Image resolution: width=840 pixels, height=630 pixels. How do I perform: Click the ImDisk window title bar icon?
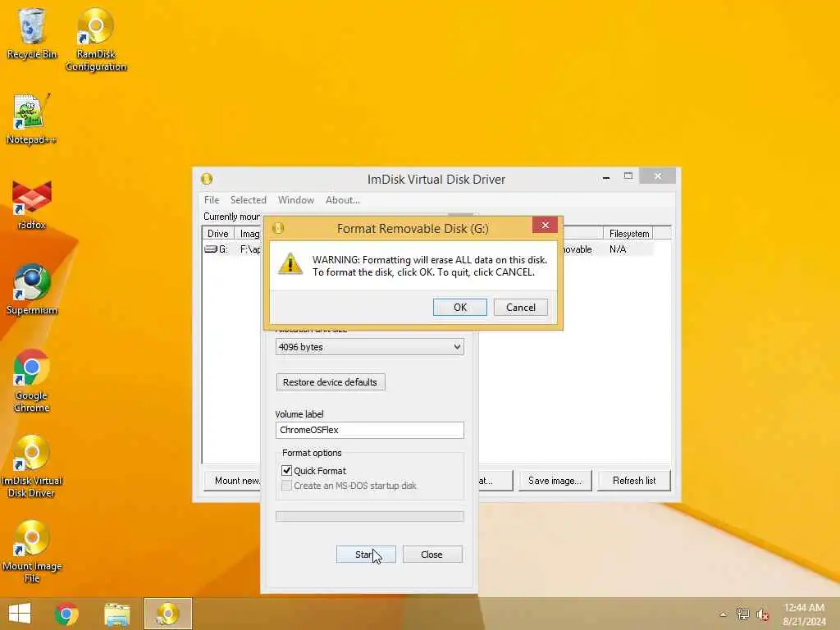(207, 179)
